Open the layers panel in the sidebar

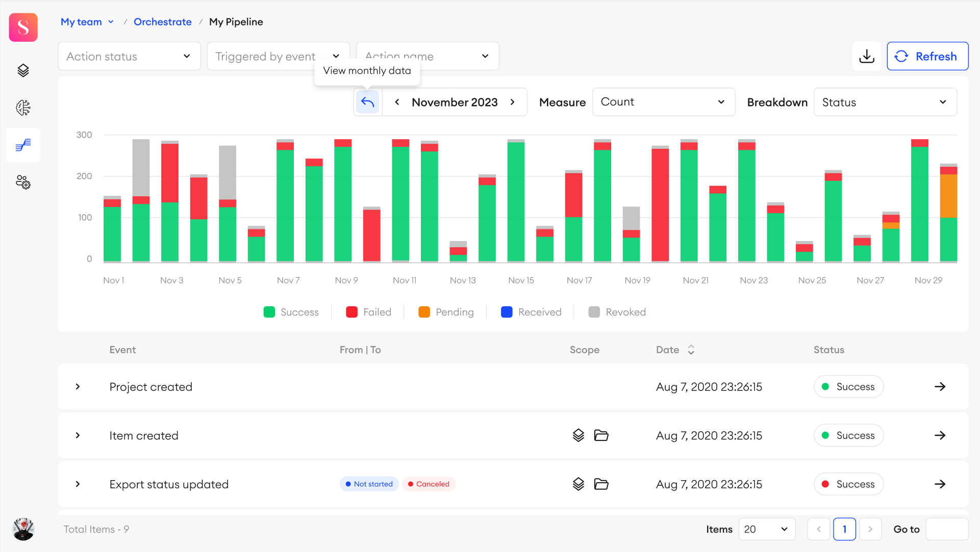23,70
